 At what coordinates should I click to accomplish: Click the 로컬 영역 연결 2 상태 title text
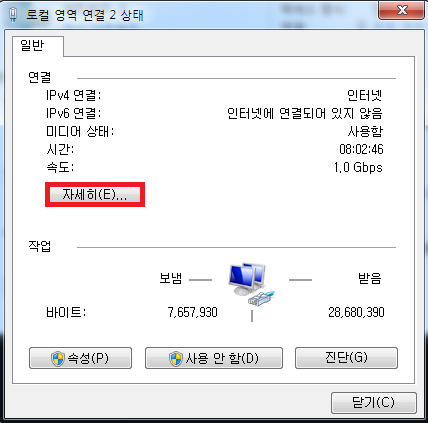(85, 15)
